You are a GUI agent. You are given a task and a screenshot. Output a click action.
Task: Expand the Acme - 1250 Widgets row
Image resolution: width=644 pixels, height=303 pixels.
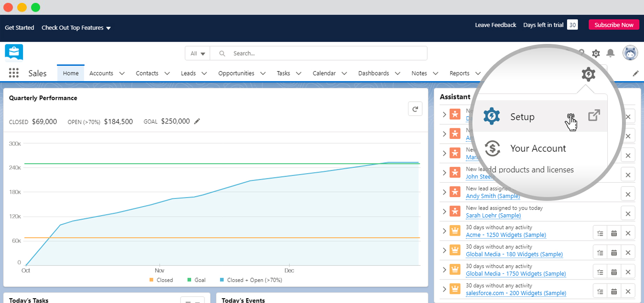coord(444,231)
